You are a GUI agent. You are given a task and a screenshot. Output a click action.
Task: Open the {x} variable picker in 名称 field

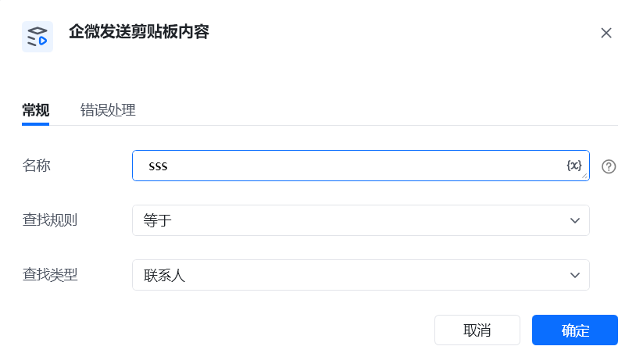pos(574,166)
